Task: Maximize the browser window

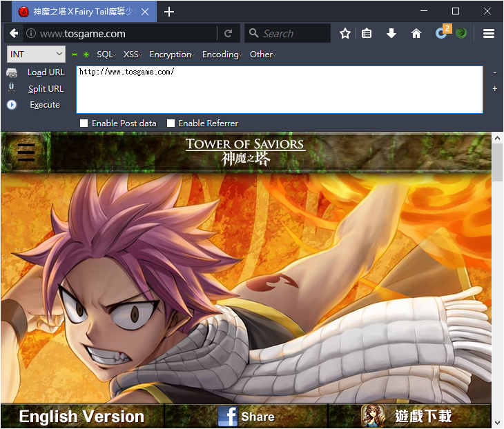Action: click(456, 11)
